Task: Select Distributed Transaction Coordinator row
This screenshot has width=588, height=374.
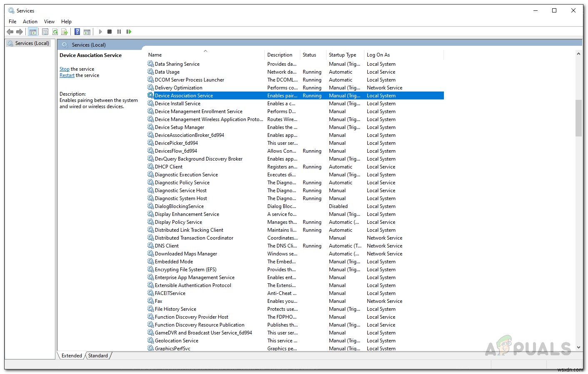Action: pos(295,238)
